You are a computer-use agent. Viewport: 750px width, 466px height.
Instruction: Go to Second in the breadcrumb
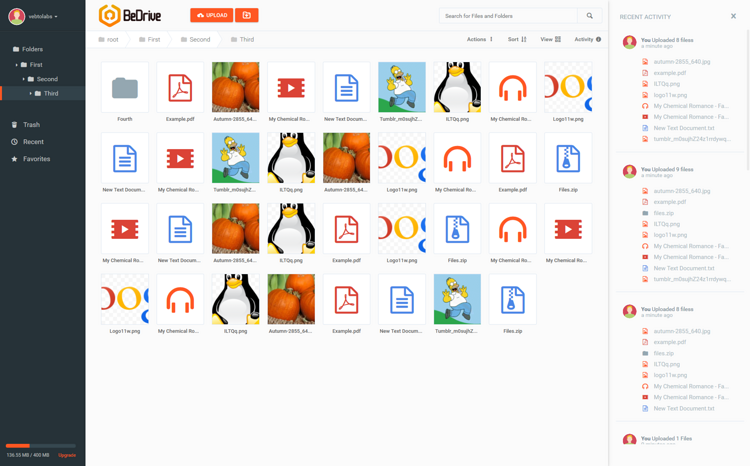[x=195, y=40]
